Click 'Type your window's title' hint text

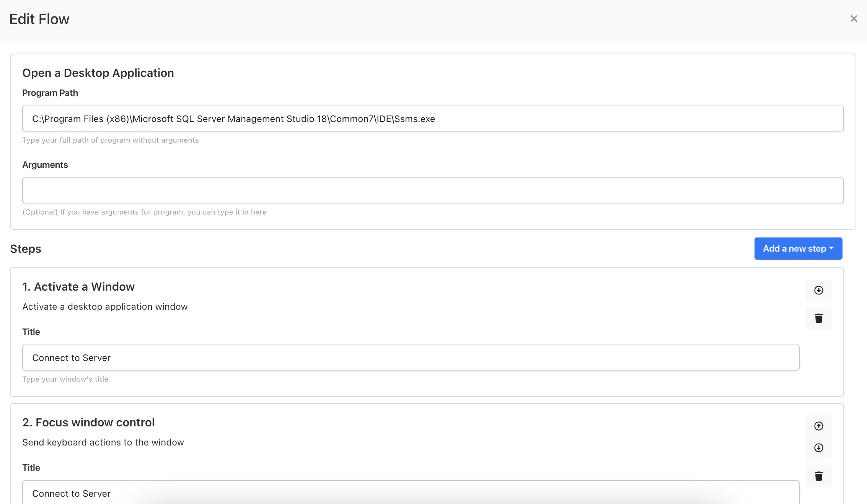click(x=65, y=379)
